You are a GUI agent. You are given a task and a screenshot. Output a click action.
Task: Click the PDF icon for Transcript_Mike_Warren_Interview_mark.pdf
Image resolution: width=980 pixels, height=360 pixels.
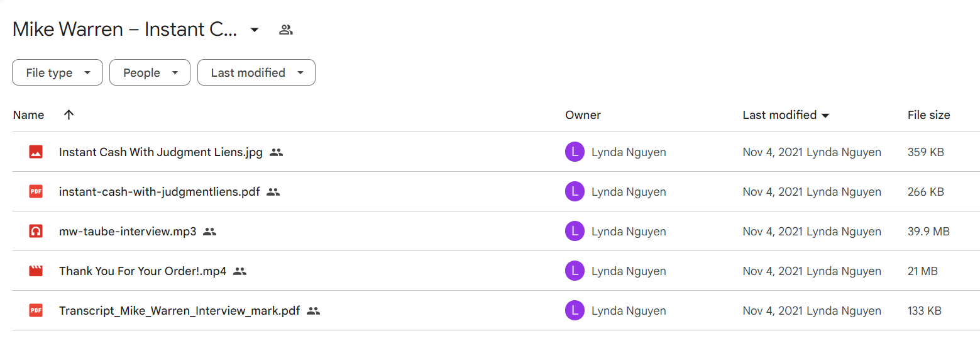[36, 310]
